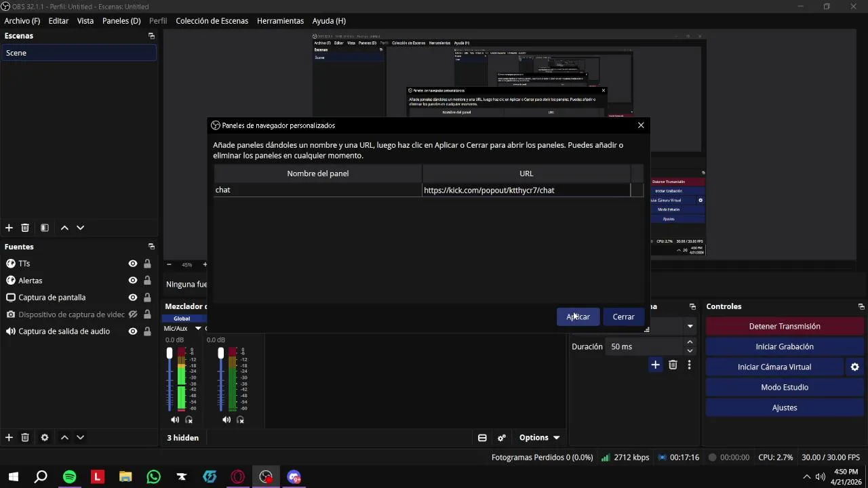868x488 pixels.
Task: Hide the Alertas source with its eye icon
Action: [x=133, y=281]
